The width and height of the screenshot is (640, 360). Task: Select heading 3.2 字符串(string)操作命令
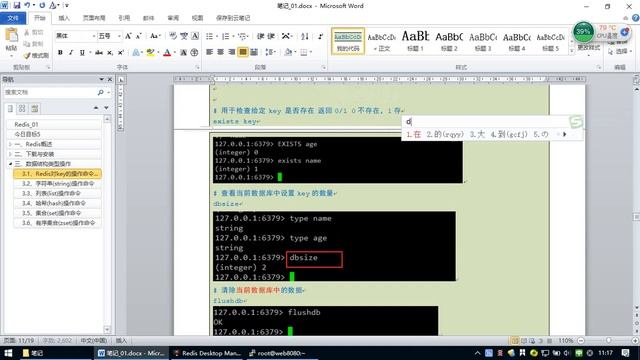pos(58,184)
